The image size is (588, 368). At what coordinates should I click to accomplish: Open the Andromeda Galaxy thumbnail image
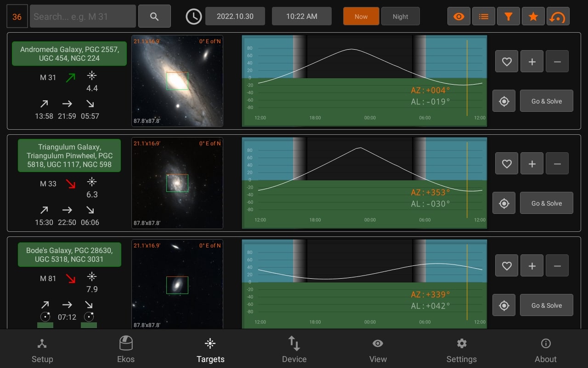click(x=177, y=81)
